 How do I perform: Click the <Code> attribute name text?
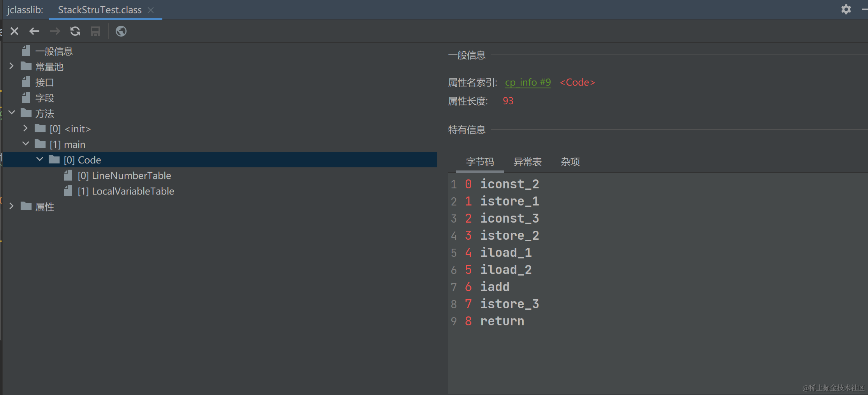click(x=577, y=83)
